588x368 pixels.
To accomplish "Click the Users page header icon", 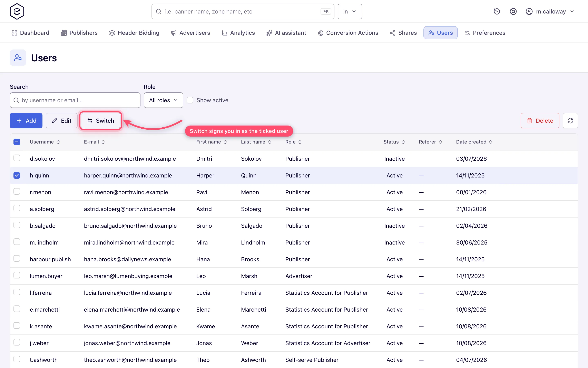I will (18, 58).
